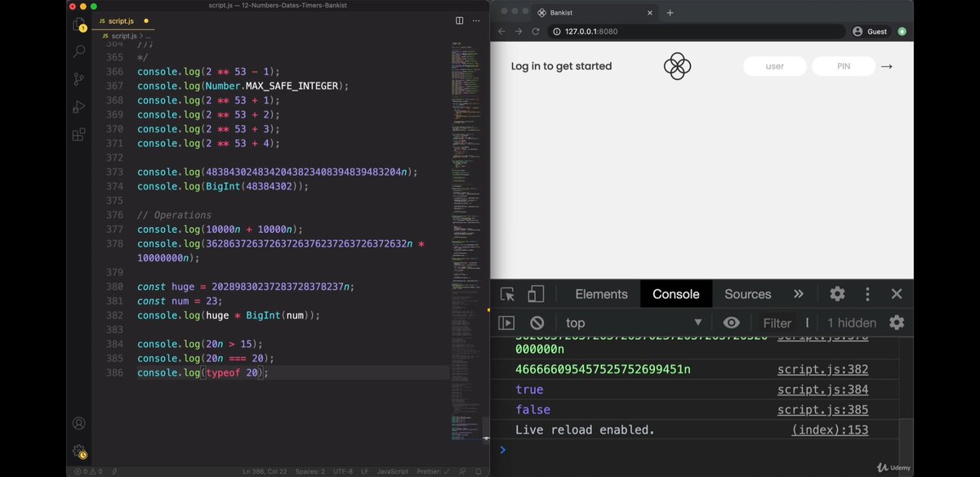The height and width of the screenshot is (477, 980).
Task: Switch to the Elements tab
Action: [x=601, y=294]
